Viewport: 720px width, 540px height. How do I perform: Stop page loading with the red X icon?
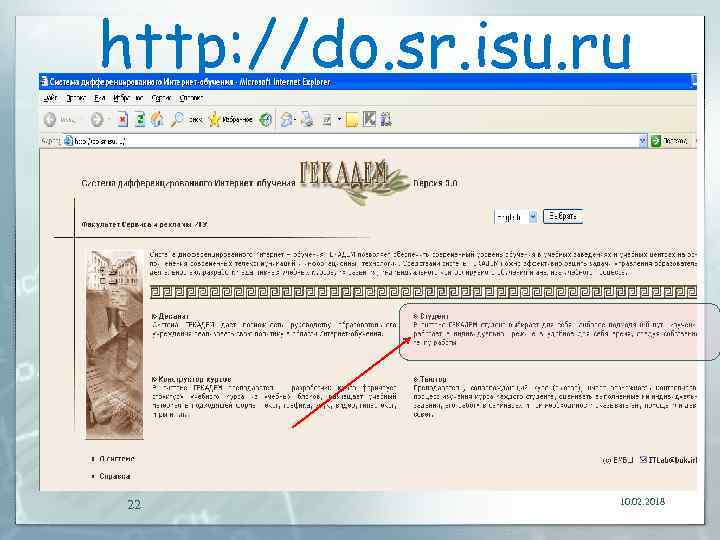click(122, 120)
